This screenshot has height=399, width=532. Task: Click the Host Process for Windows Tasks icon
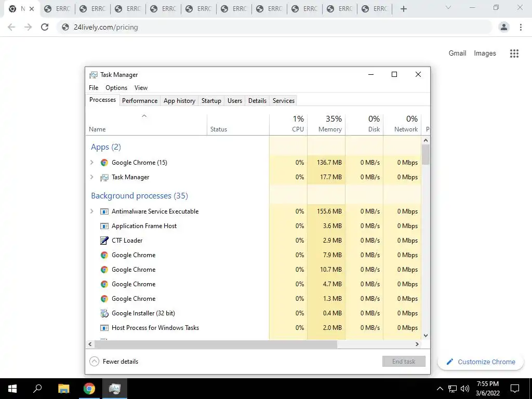click(x=104, y=328)
